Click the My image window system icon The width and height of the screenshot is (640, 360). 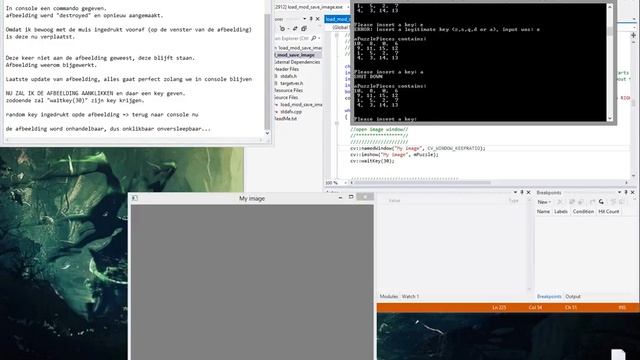coord(135,198)
